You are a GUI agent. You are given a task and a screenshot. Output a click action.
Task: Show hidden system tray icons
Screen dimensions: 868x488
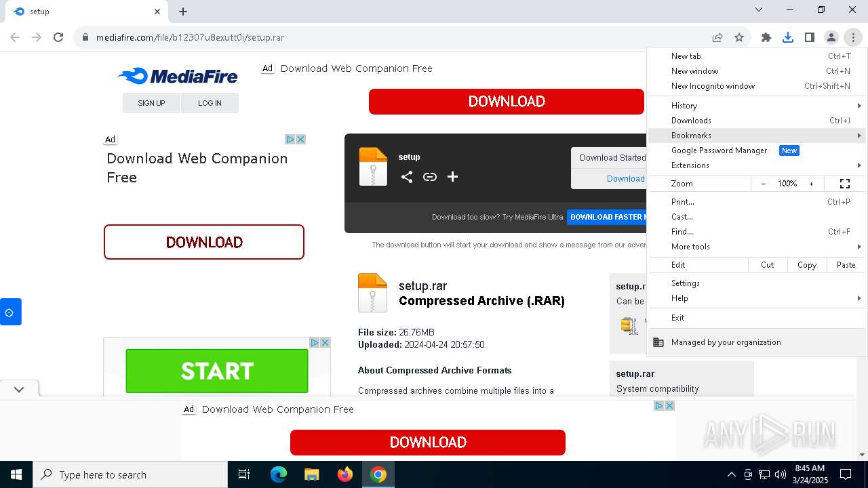point(731,474)
